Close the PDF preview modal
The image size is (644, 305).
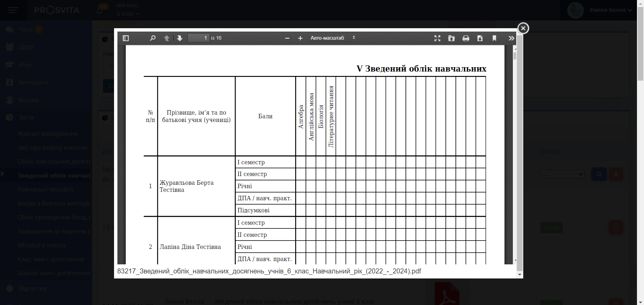pyautogui.click(x=523, y=28)
